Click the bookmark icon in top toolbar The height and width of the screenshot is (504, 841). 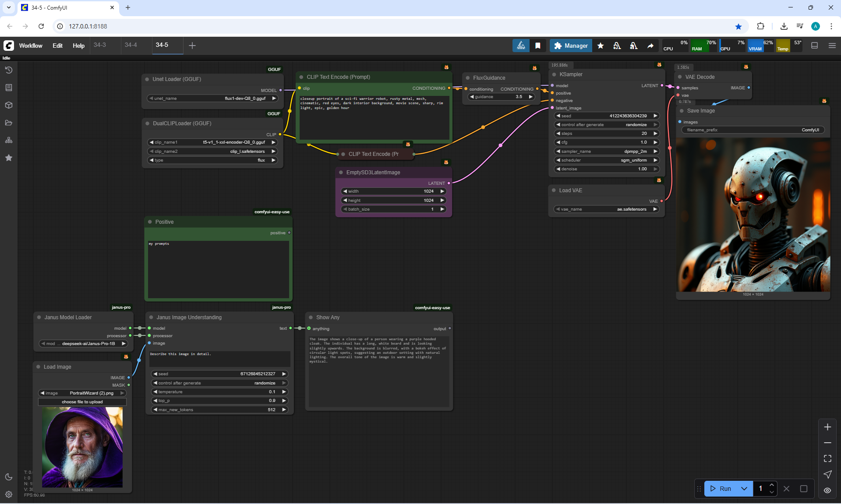538,46
